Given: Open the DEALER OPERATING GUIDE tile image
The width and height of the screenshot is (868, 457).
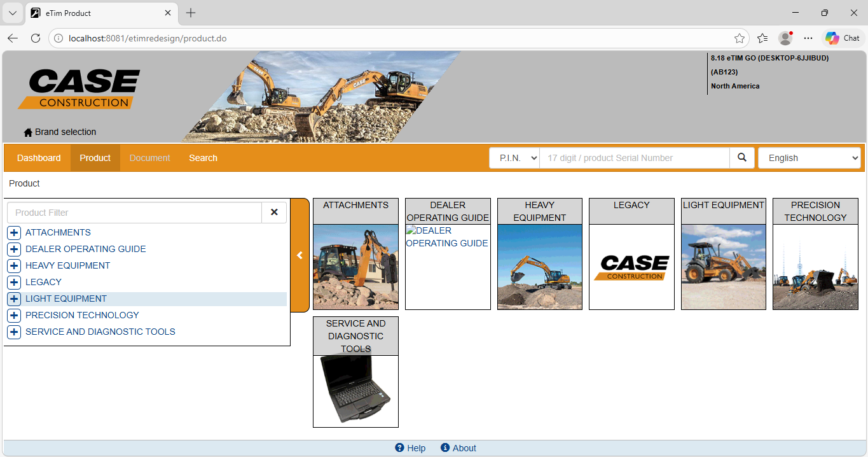Looking at the screenshot, I should pyautogui.click(x=448, y=267).
